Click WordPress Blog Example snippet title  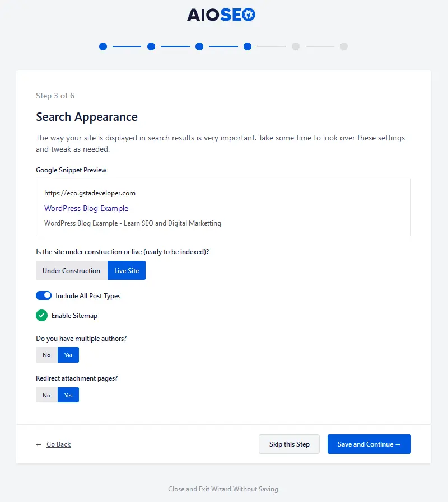point(86,208)
